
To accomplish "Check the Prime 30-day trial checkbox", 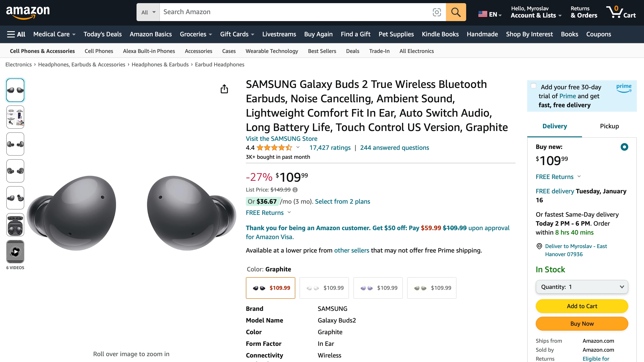I will (534, 86).
